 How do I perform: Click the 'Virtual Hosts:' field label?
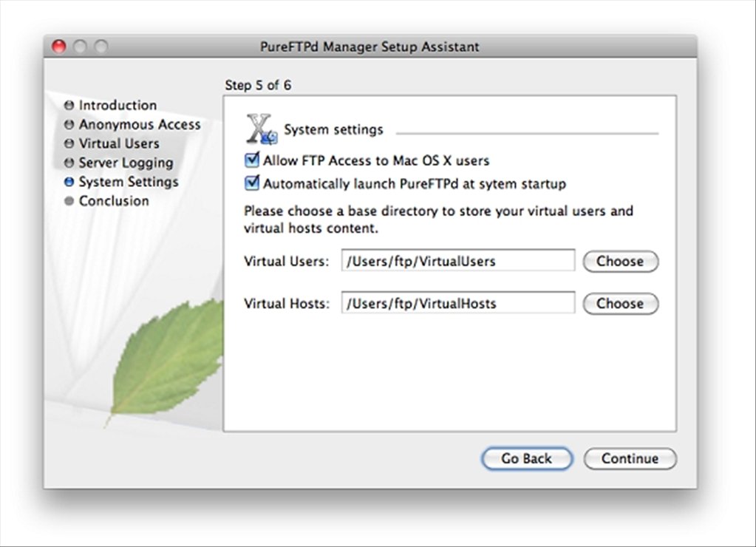point(287,303)
